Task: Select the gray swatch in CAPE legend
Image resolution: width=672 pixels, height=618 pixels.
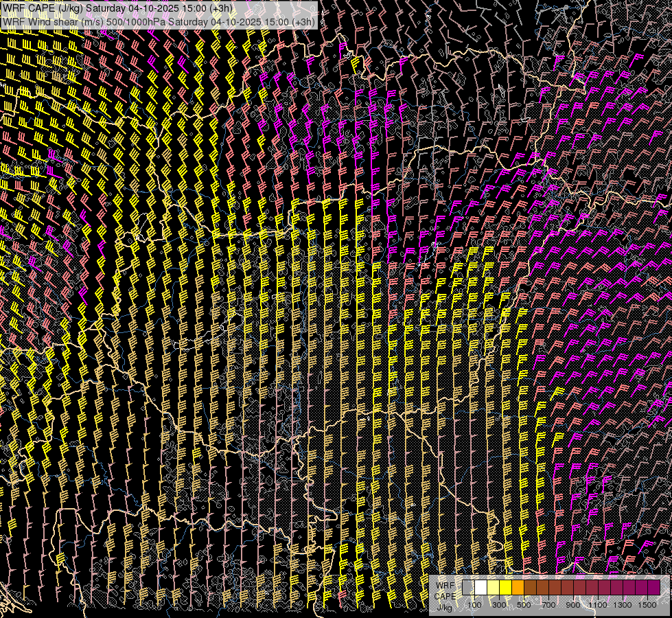Action: coord(468,587)
